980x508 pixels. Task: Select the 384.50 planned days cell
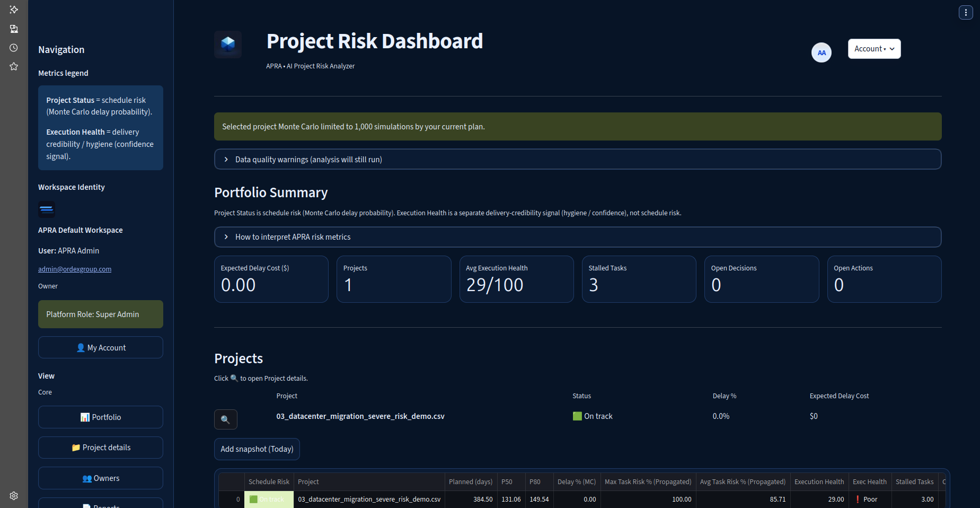coord(471,499)
